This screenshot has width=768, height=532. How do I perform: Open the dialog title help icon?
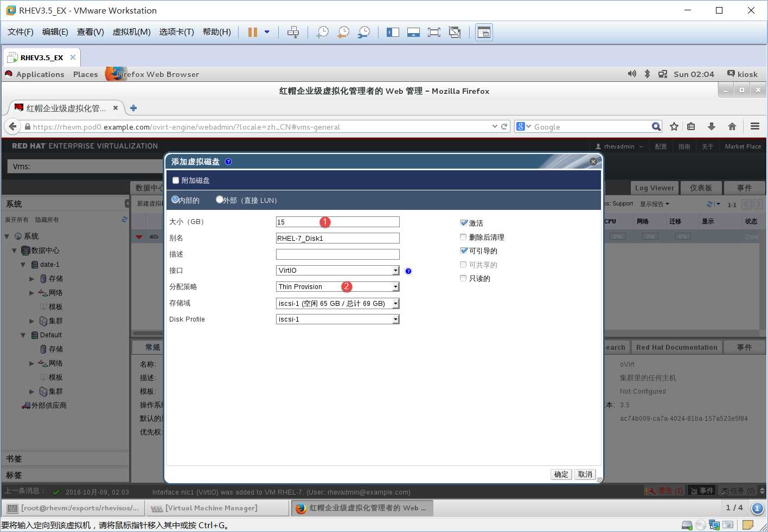(228, 162)
